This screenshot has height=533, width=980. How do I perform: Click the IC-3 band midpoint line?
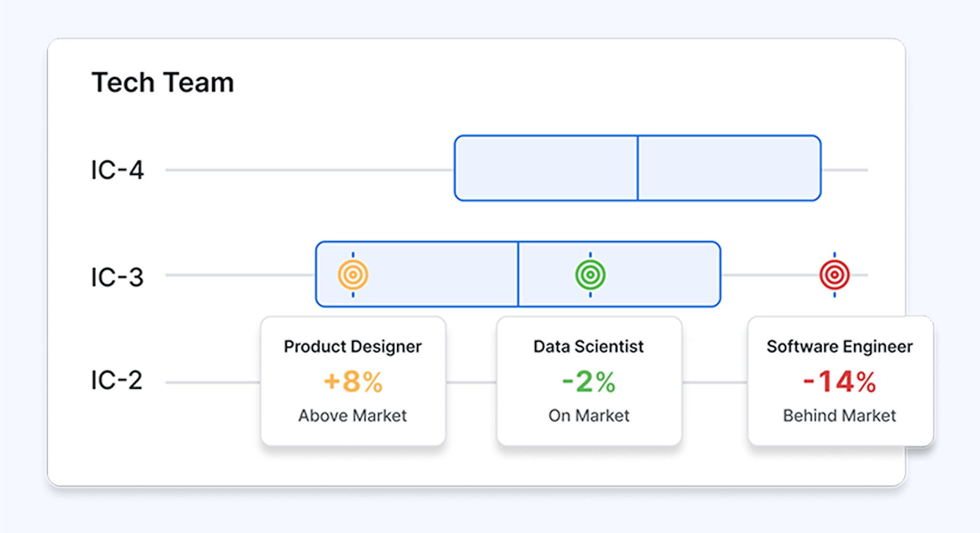pos(518,274)
